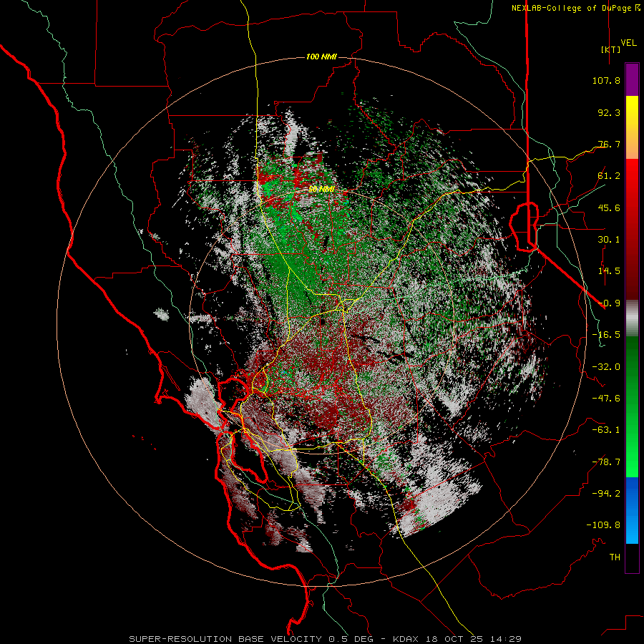Click the -109.8 velocity scale value

pyautogui.click(x=603, y=525)
